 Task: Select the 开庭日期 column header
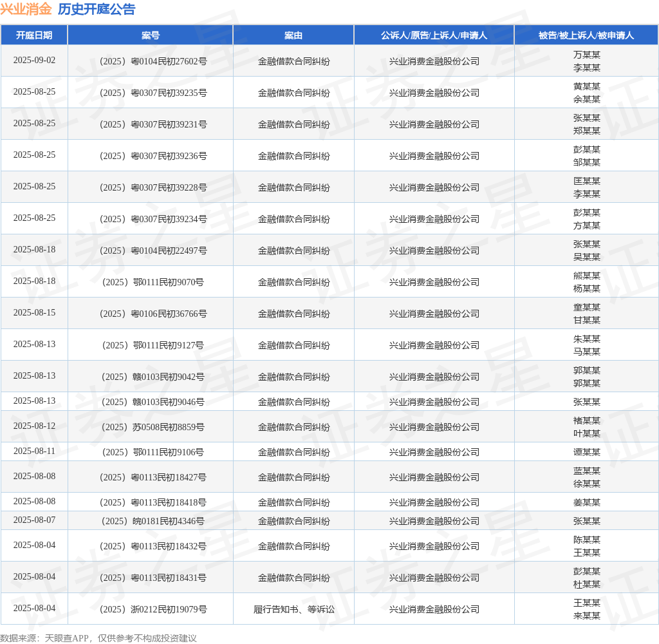pos(34,35)
